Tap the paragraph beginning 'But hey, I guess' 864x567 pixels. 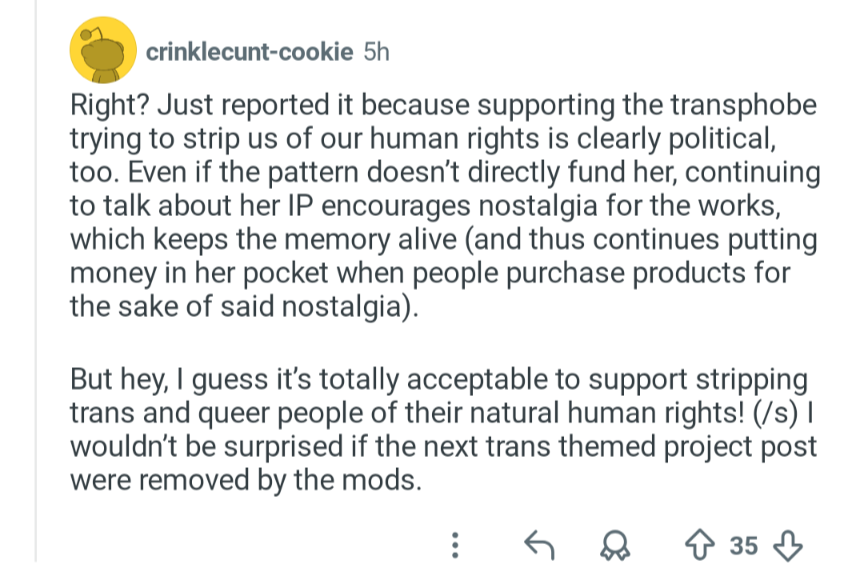point(443,430)
